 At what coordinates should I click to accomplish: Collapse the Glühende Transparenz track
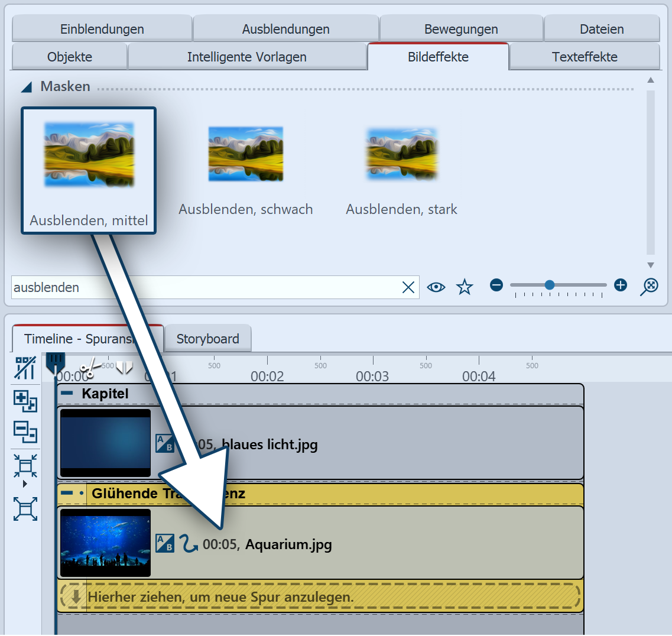67,493
